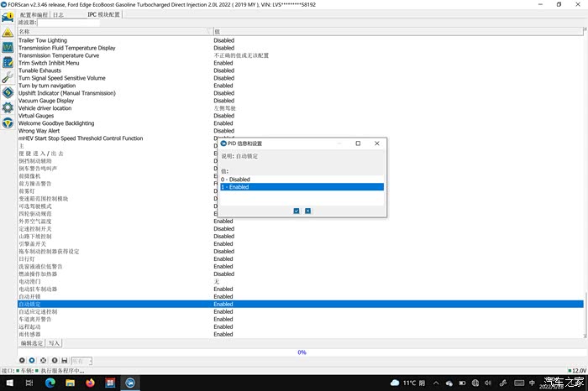Image resolution: width=588 pixels, height=391 pixels.
Task: Click the 编辑选定 button
Action: (x=32, y=343)
